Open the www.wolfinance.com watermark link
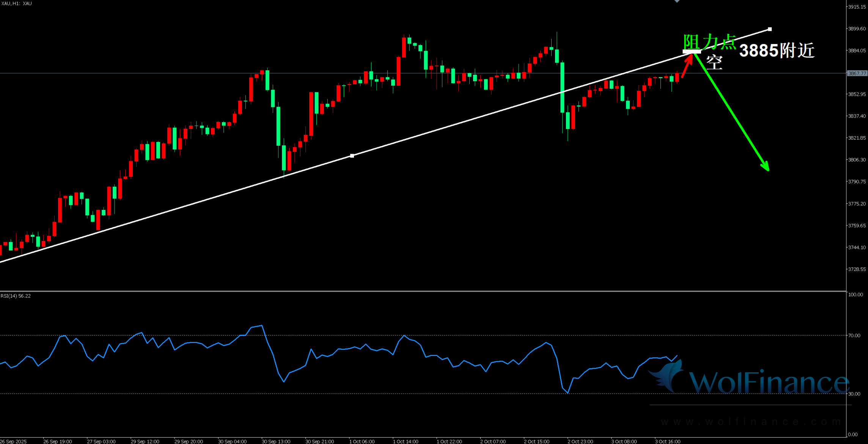 click(750, 422)
